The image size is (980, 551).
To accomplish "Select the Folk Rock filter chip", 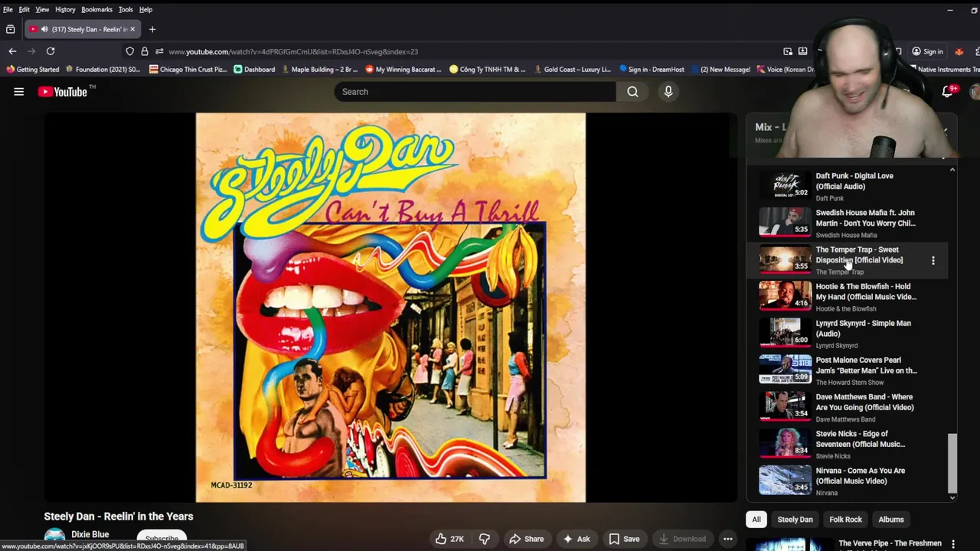I will click(846, 520).
